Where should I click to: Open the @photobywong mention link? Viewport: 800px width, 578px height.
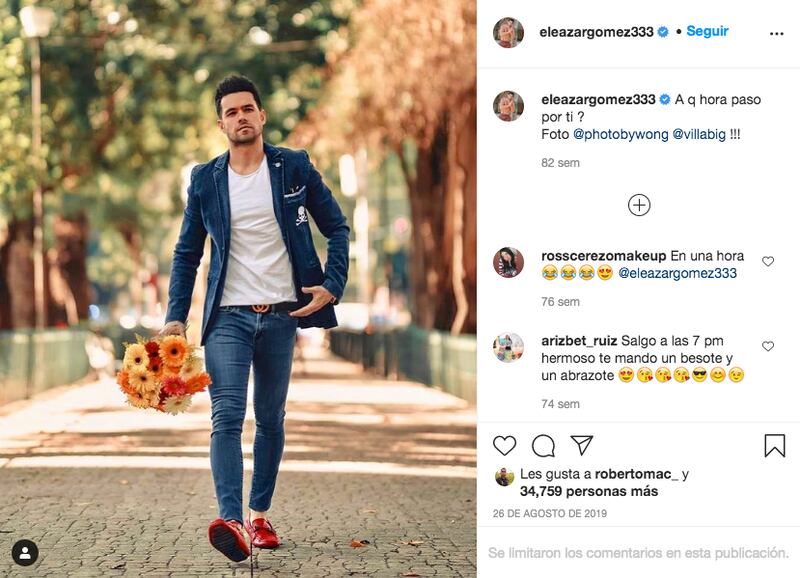click(x=620, y=134)
